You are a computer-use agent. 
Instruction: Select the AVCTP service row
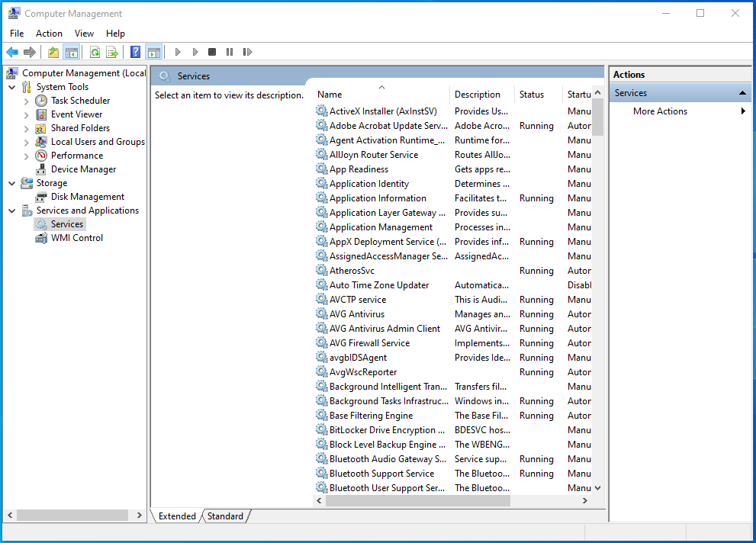pyautogui.click(x=453, y=300)
